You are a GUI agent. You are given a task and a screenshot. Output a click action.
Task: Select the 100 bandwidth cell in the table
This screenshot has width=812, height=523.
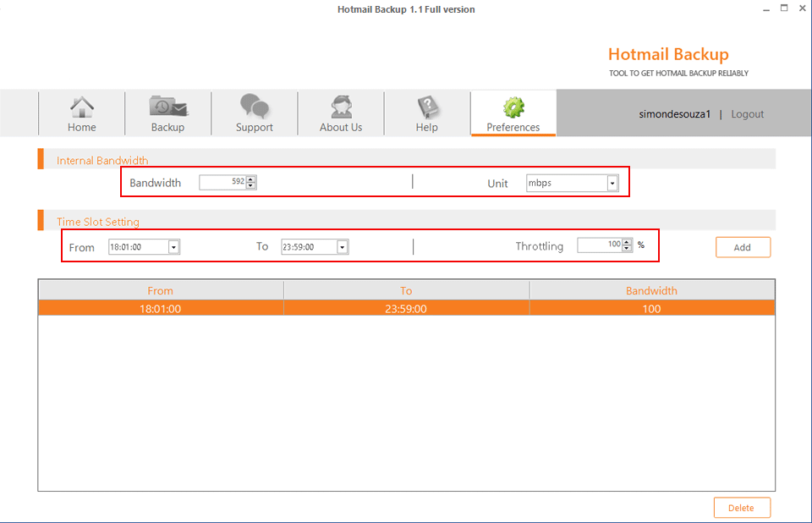(652, 309)
